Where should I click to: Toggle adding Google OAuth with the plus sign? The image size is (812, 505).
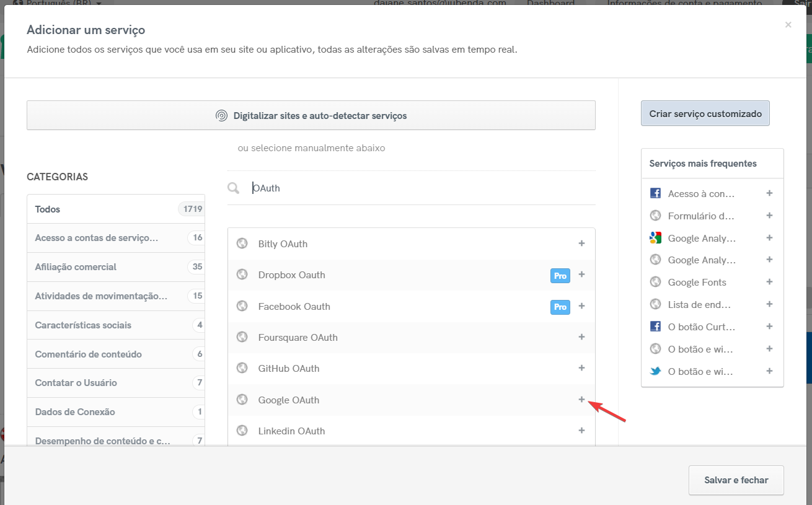pos(581,399)
